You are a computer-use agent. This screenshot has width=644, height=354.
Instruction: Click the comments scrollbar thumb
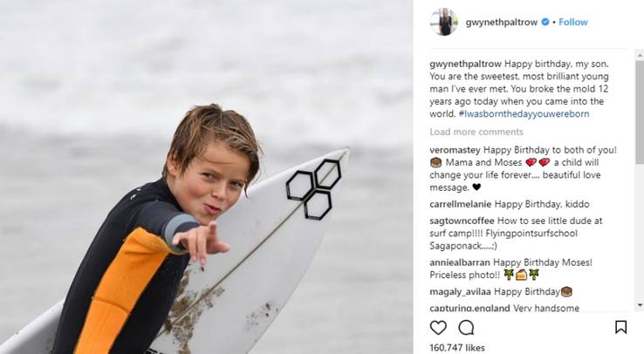click(640, 112)
